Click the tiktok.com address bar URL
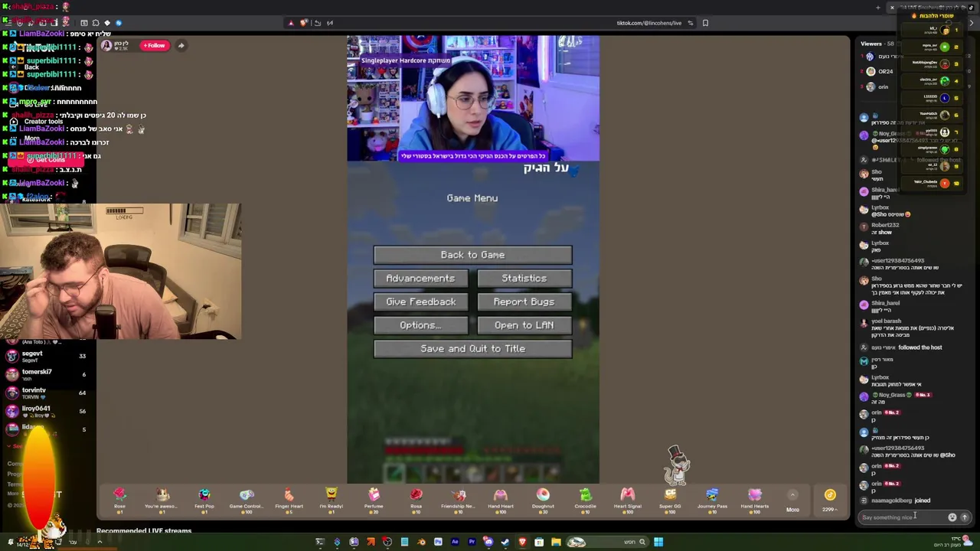The image size is (980, 551). (x=649, y=23)
